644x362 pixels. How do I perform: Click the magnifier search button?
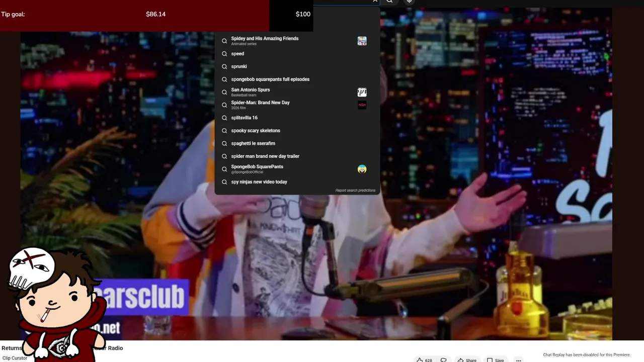(x=389, y=1)
